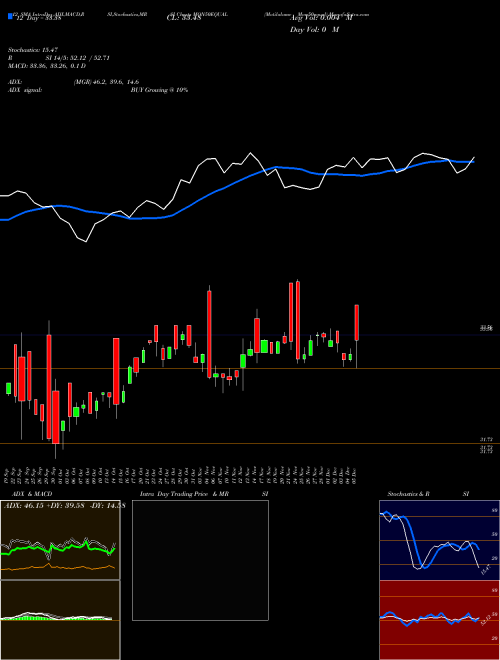
Task: Click the blue 12 Day SMA legend square
Action: 10,16
